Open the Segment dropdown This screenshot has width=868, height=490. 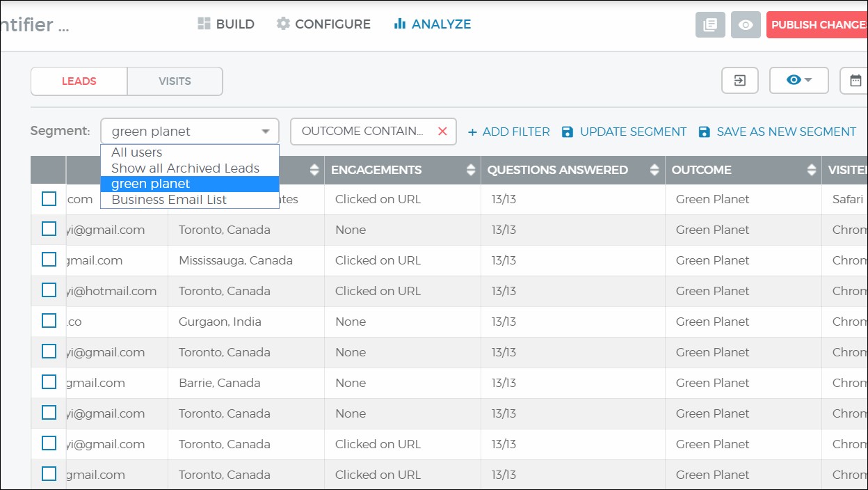tap(189, 131)
